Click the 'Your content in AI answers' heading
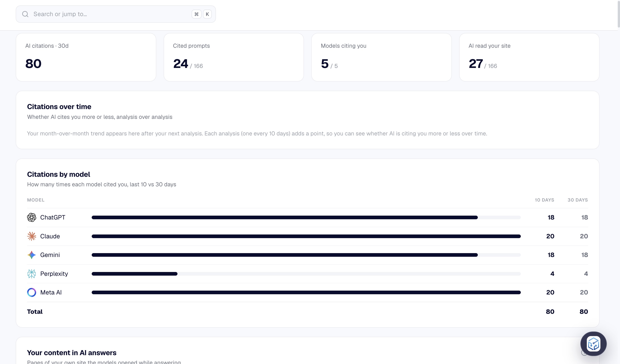Image resolution: width=620 pixels, height=364 pixels. (x=72, y=353)
